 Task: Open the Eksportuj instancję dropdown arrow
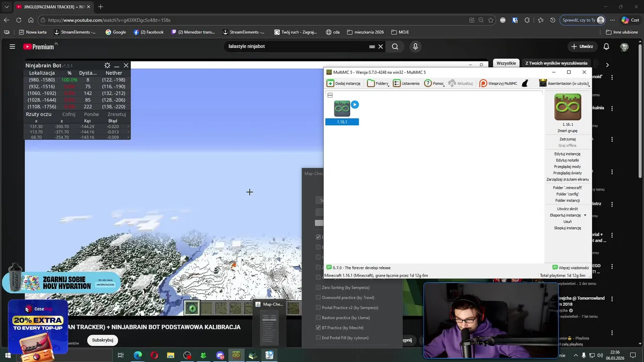point(585,215)
